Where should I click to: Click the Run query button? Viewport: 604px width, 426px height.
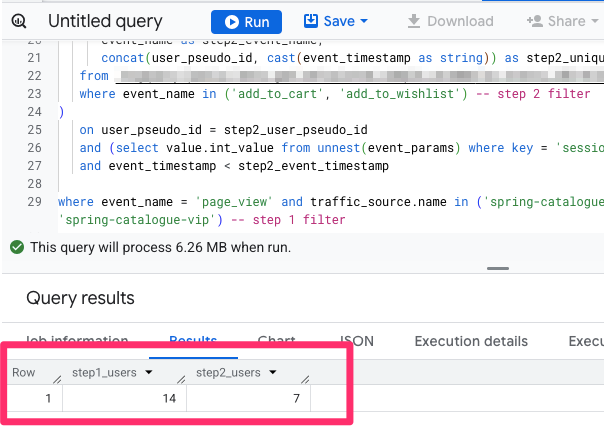click(x=246, y=21)
